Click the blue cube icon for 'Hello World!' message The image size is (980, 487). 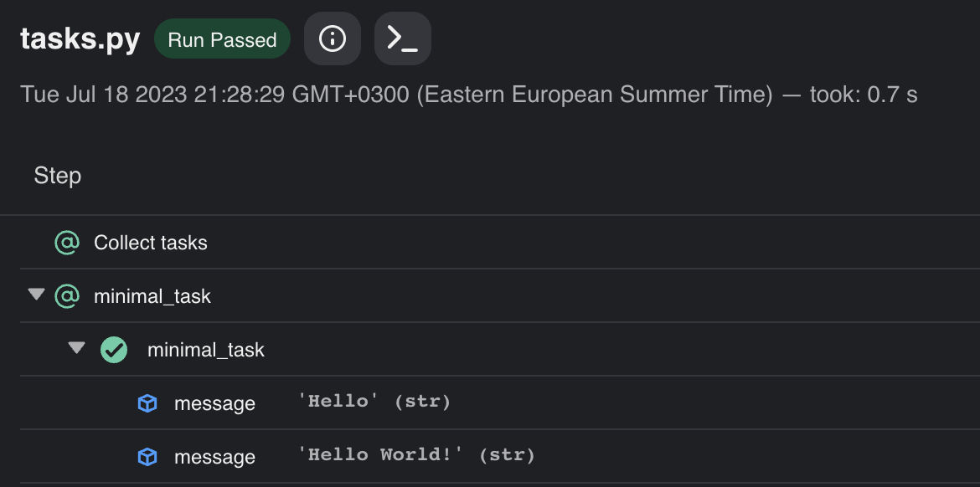point(147,457)
